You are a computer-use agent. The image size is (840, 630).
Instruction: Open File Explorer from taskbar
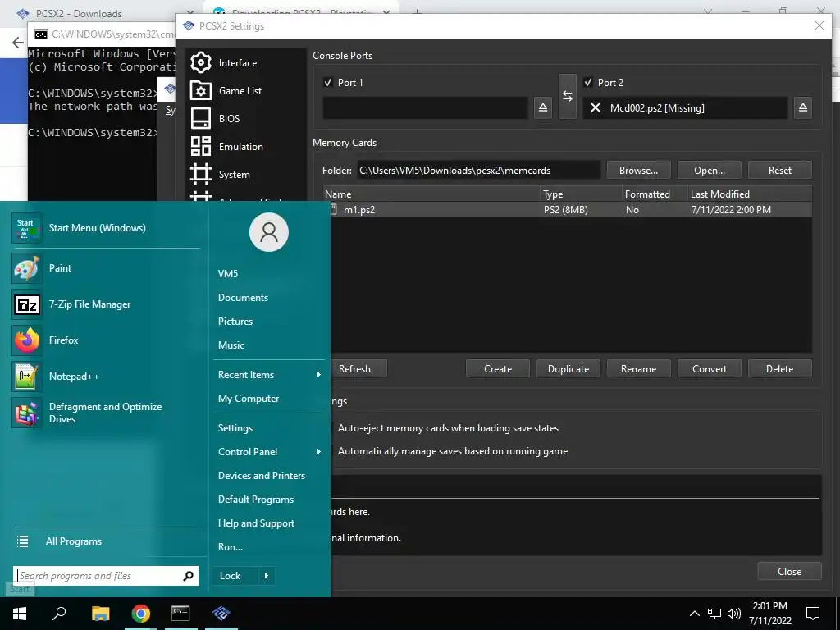coord(100,614)
